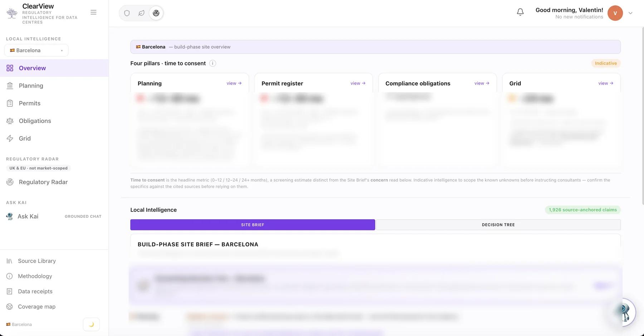
Task: Click the notifications bell icon
Action: click(x=520, y=13)
